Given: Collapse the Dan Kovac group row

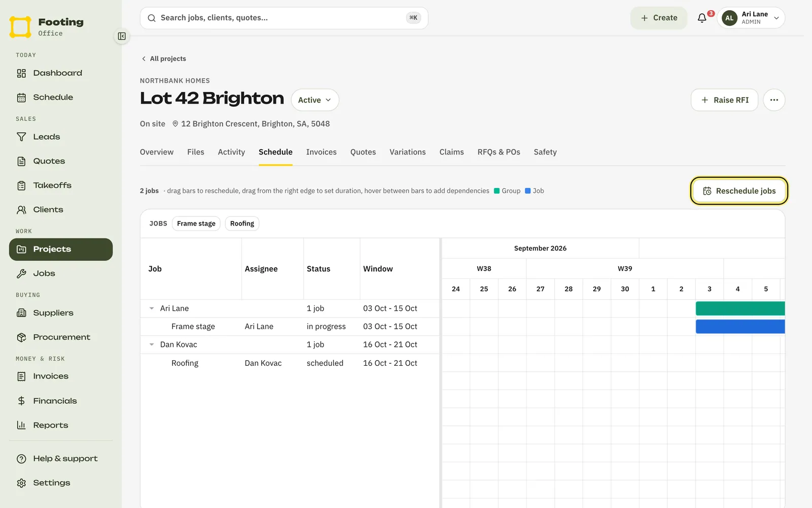Looking at the screenshot, I should [152, 344].
